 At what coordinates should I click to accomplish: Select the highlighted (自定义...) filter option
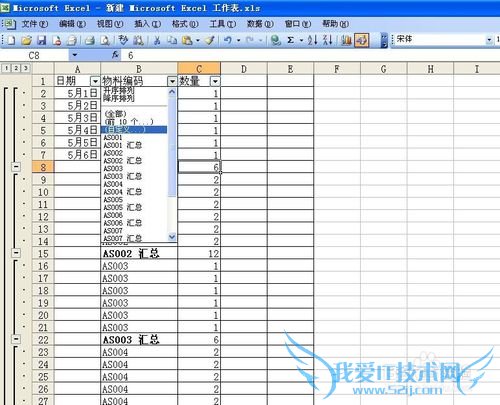point(134,130)
